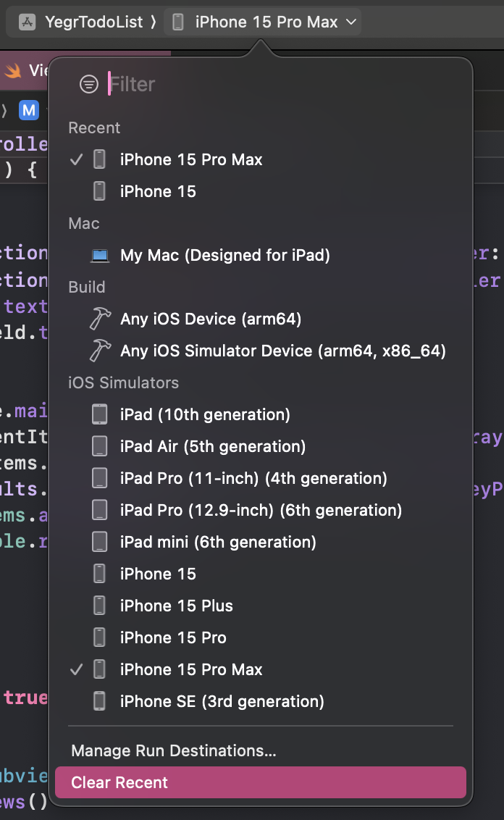Viewport: 504px width, 820px height.
Task: Click hammer icon next to Any iOS Simulator Device
Action: [100, 351]
